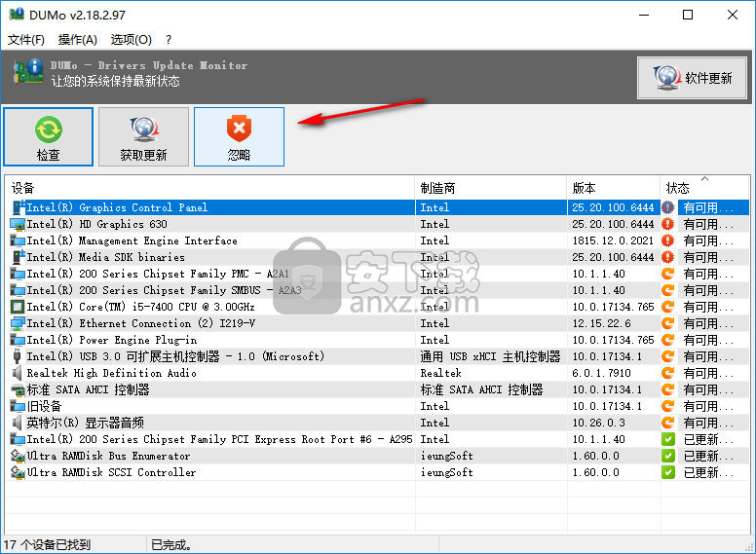This screenshot has width=756, height=554.
Task: Select Realtek High Definition Audio row
Action: click(x=378, y=373)
